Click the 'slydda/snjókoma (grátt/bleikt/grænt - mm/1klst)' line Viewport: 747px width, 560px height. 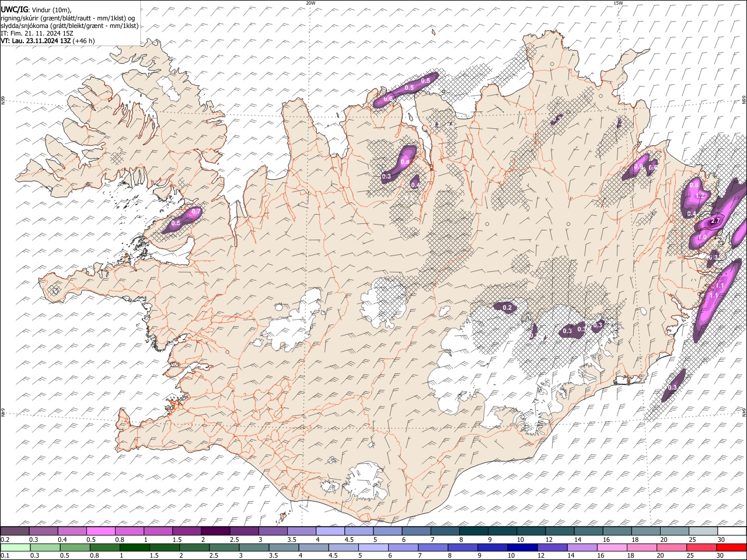coord(69,26)
